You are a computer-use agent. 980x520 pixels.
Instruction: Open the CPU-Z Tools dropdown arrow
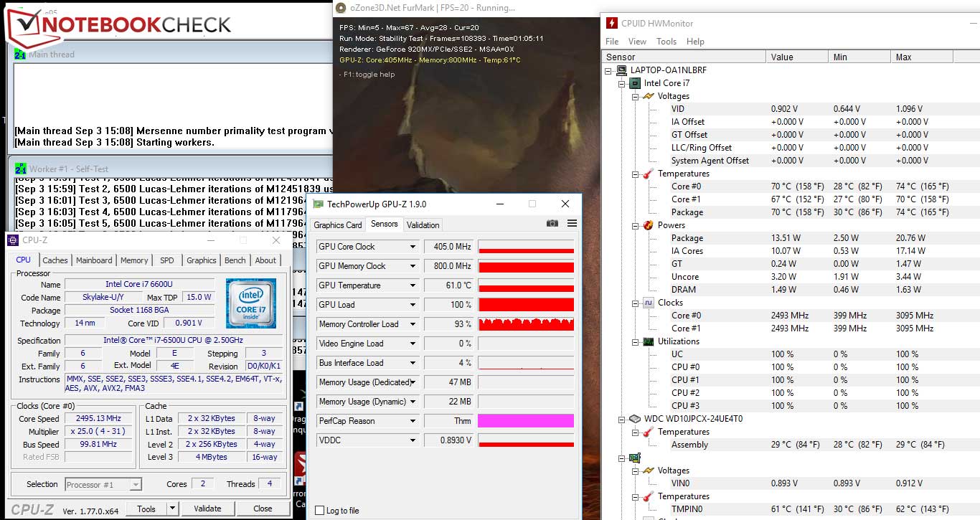(x=172, y=509)
